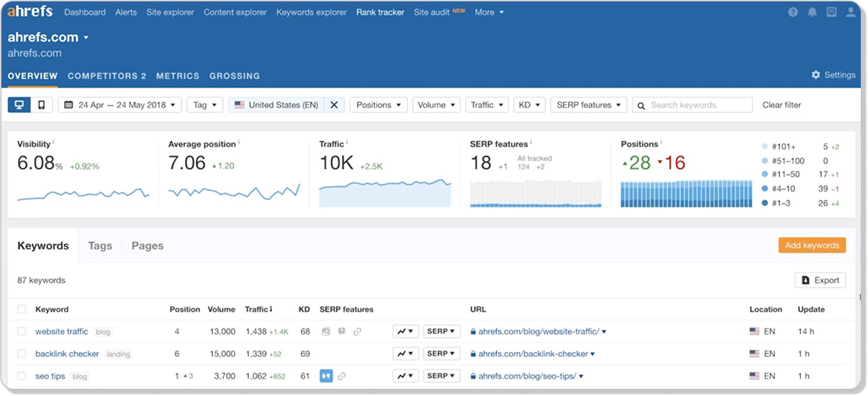Open Site explorer in the top menu

coord(170,12)
